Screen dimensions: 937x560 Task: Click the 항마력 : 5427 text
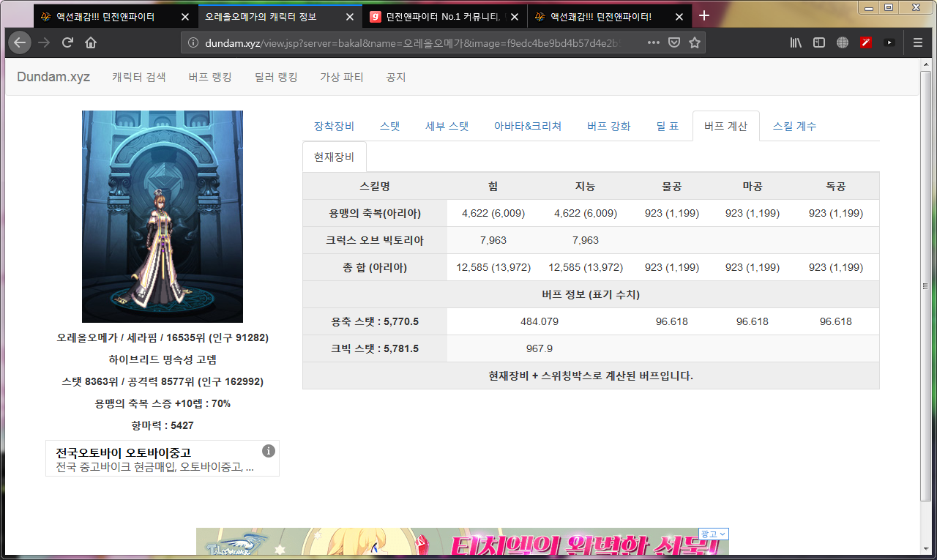(x=163, y=425)
